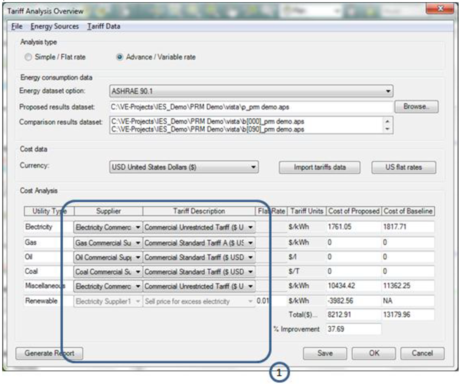Click the US flat rates button
This screenshot has height=384, width=463.
pyautogui.click(x=404, y=167)
